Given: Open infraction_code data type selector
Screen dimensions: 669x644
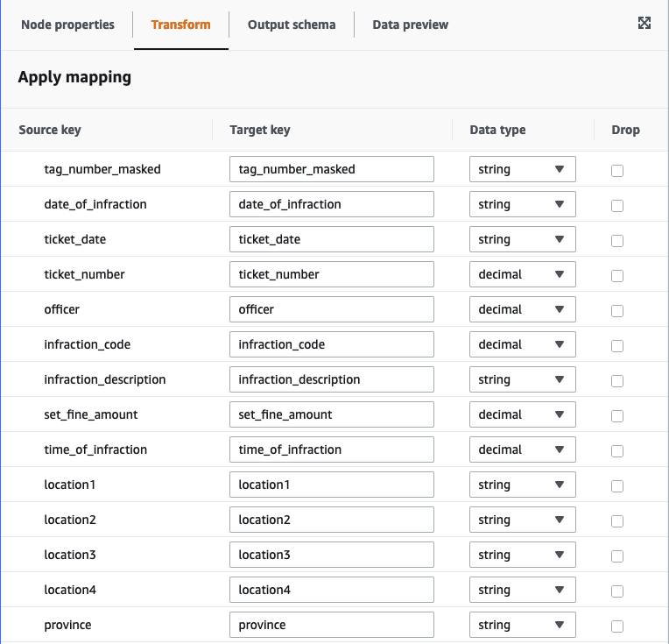Looking at the screenshot, I should (x=522, y=344).
